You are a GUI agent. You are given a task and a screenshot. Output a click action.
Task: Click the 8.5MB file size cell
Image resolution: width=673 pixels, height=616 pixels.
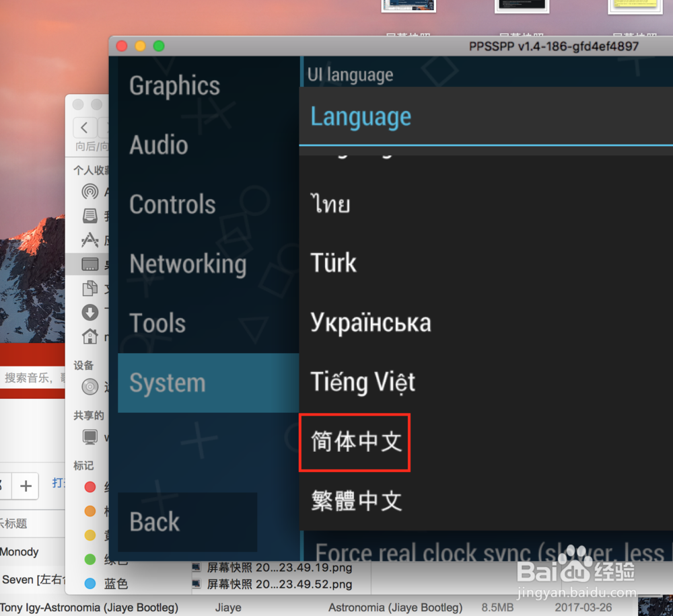(x=497, y=607)
